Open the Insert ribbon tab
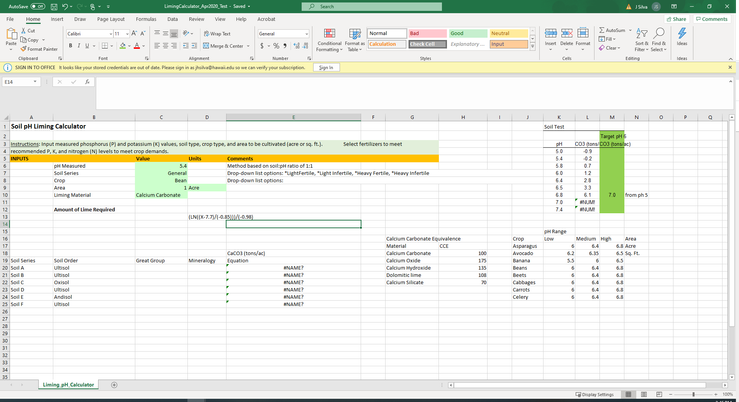The image size is (739, 402). click(x=57, y=19)
